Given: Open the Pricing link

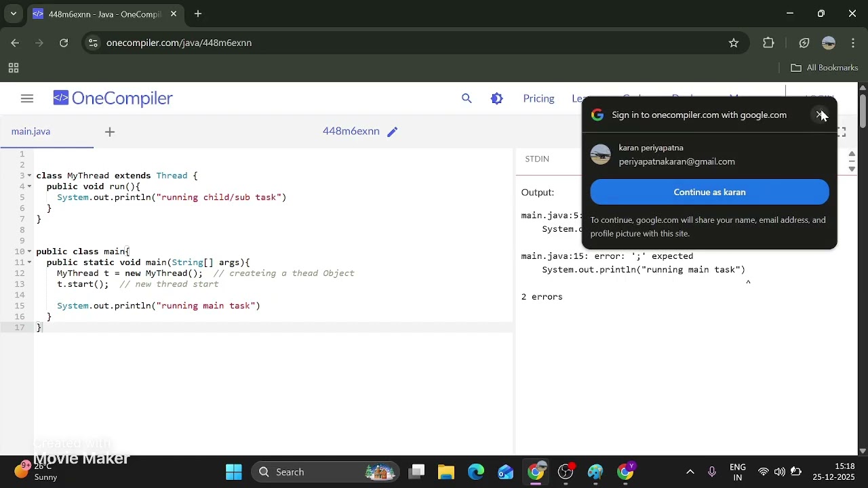Looking at the screenshot, I should coord(538,99).
